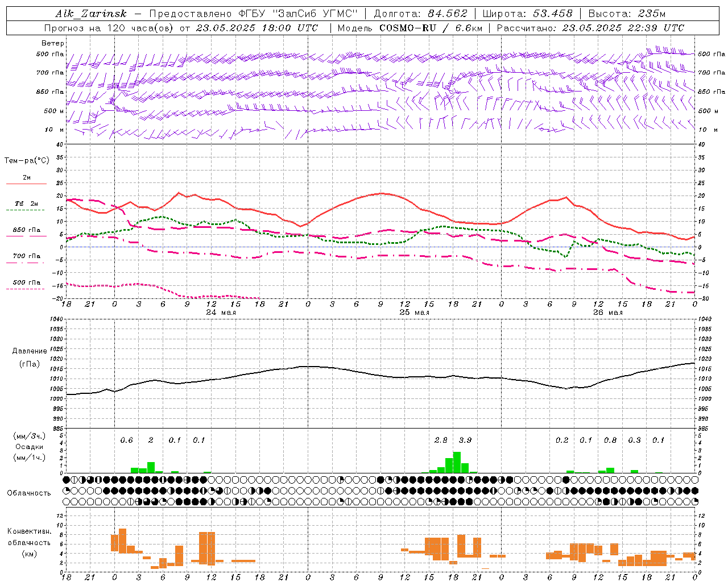Click the 26 мая date label
728x582 pixels.
tap(607, 313)
